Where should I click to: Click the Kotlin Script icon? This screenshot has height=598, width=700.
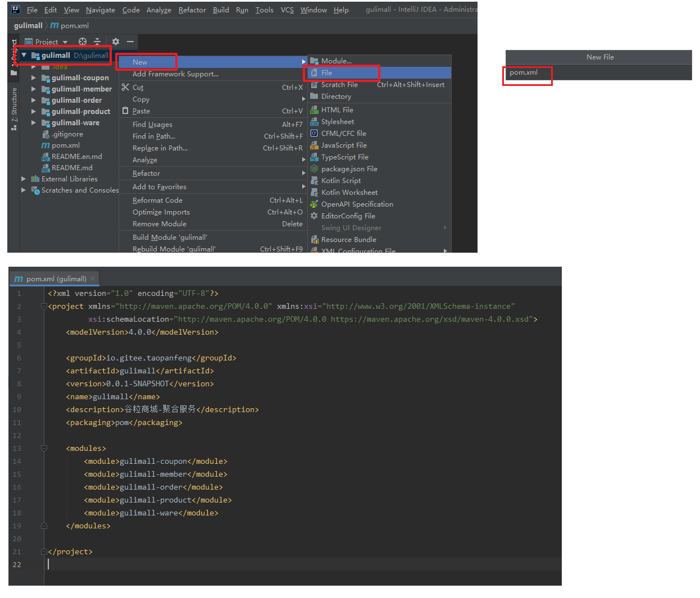click(315, 181)
